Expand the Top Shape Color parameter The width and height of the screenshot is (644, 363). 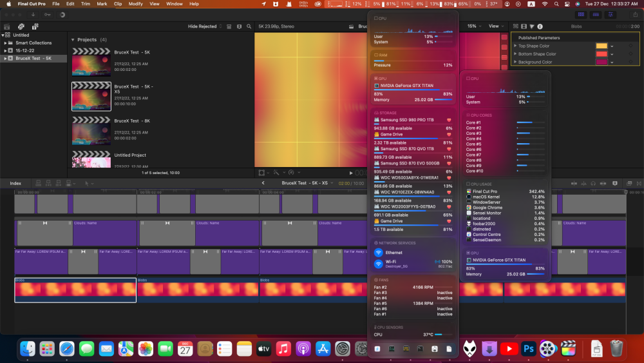[x=515, y=46]
